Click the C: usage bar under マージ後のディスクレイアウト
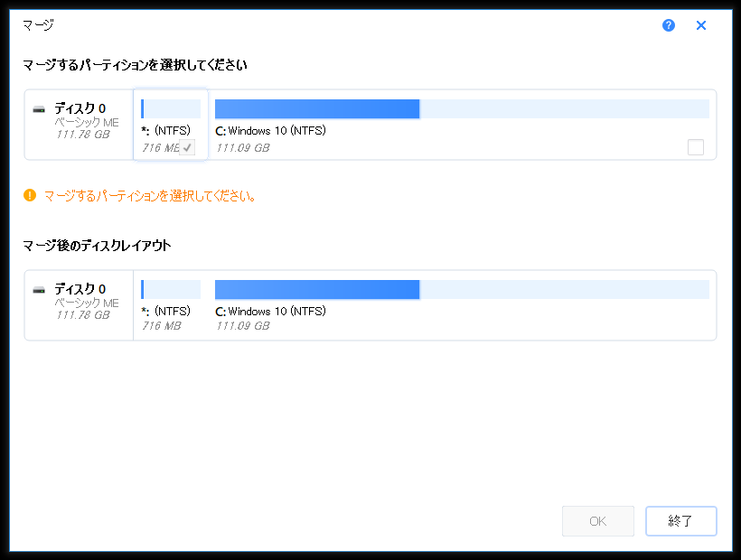 [461, 289]
